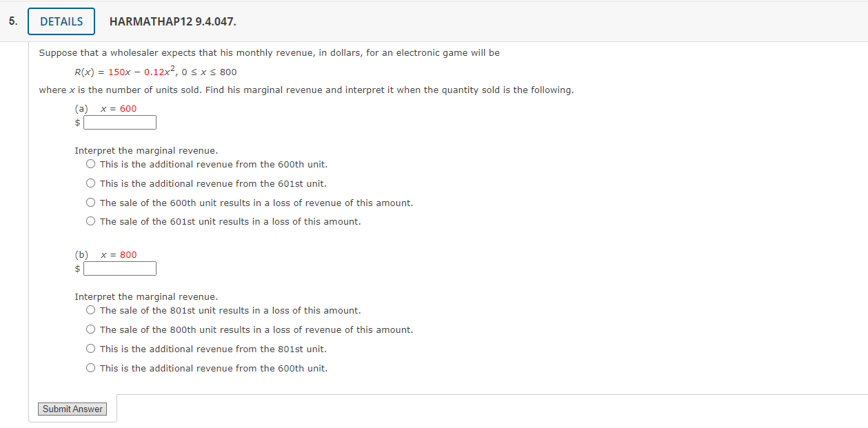The image size is (868, 428).
Task: Click the dollar sign next to part (b) box
Action: pyautogui.click(x=77, y=268)
